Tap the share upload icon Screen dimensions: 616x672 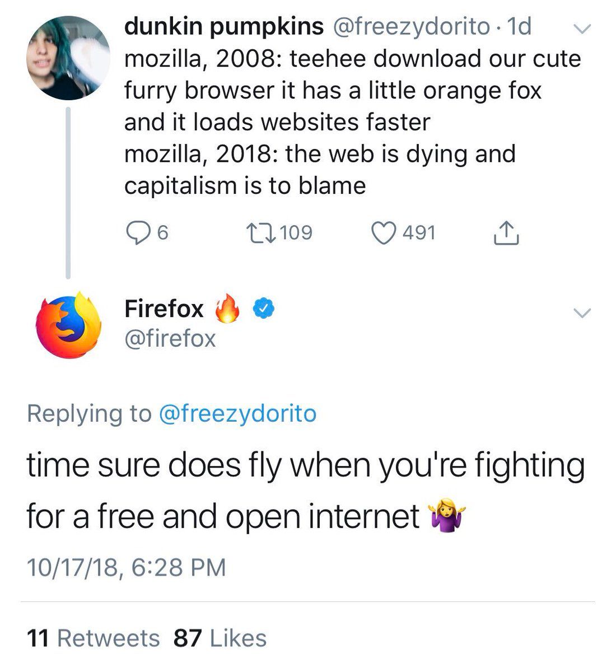pyautogui.click(x=506, y=233)
